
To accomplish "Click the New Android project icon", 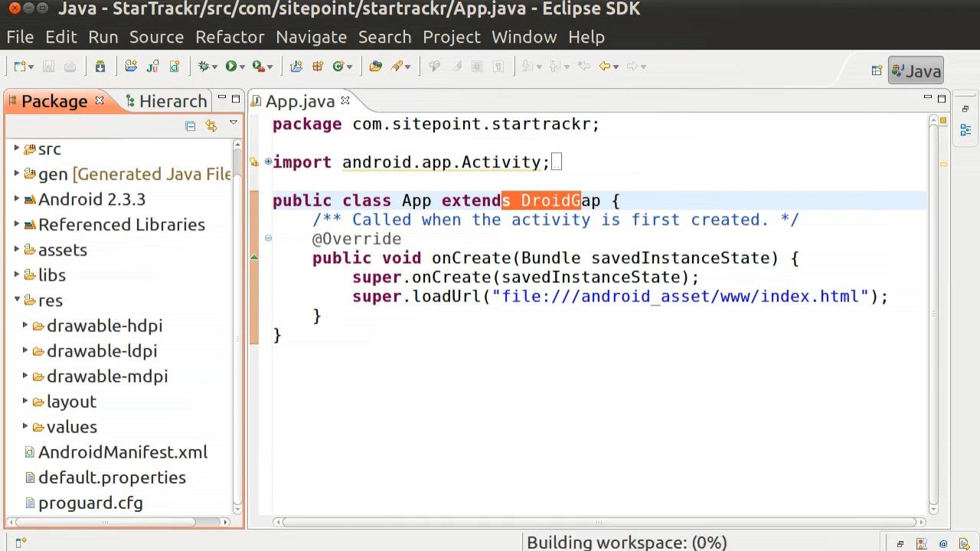I will point(131,67).
